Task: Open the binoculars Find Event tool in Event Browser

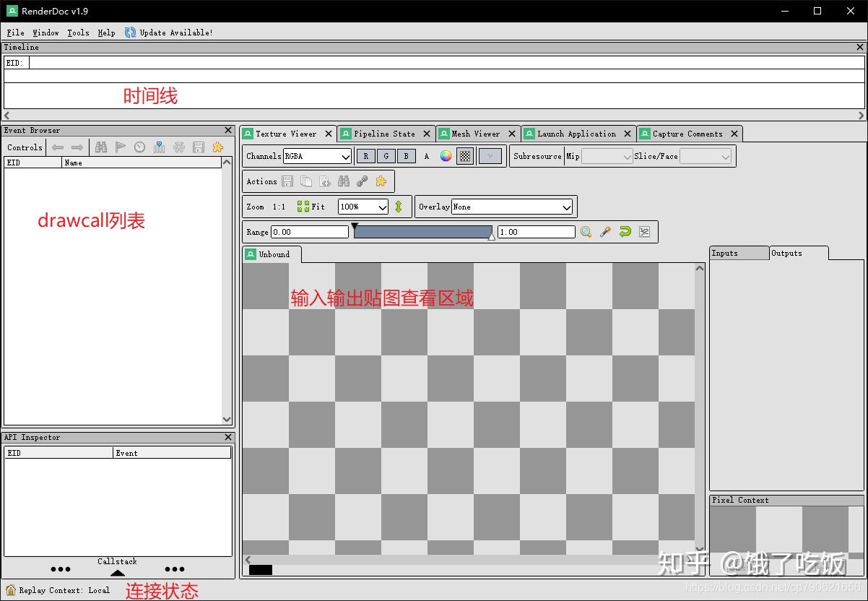Action: 101,147
